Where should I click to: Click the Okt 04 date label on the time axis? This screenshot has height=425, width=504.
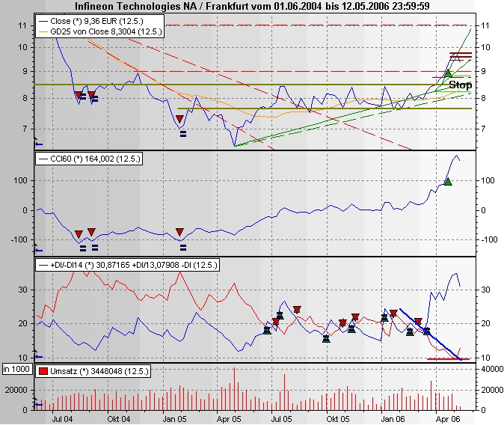pos(119,419)
